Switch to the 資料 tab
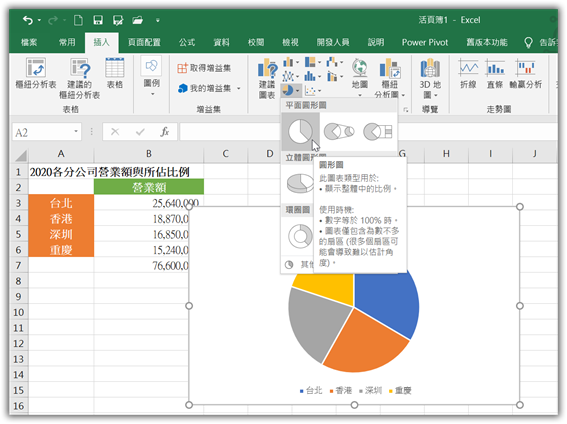 pos(221,42)
